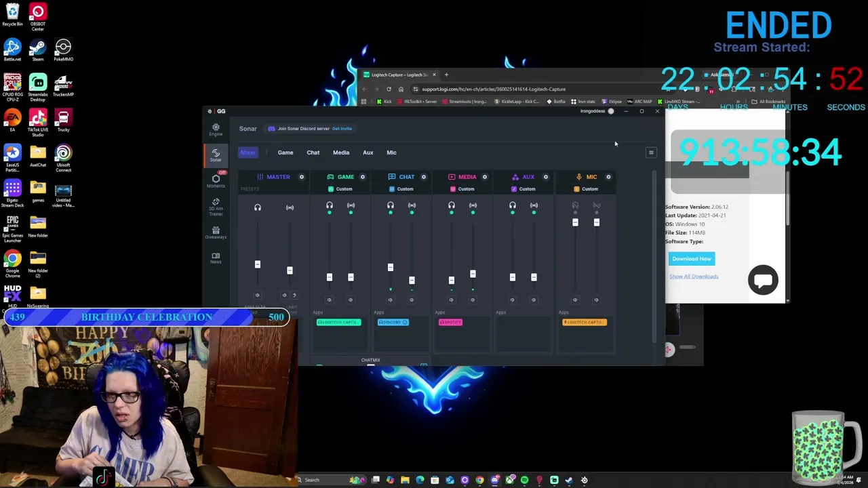This screenshot has height=488, width=868.
Task: Open GAME preset Custom dropdown
Action: click(x=340, y=189)
